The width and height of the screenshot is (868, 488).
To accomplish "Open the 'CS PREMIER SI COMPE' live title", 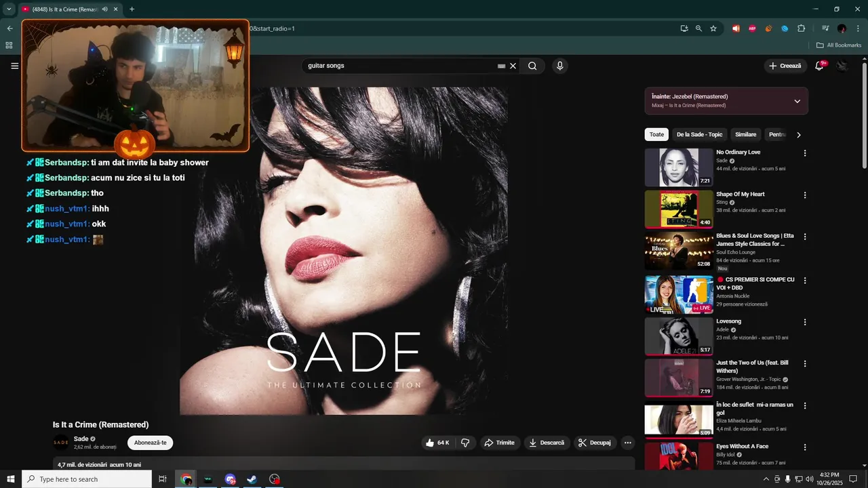I will coord(755,283).
